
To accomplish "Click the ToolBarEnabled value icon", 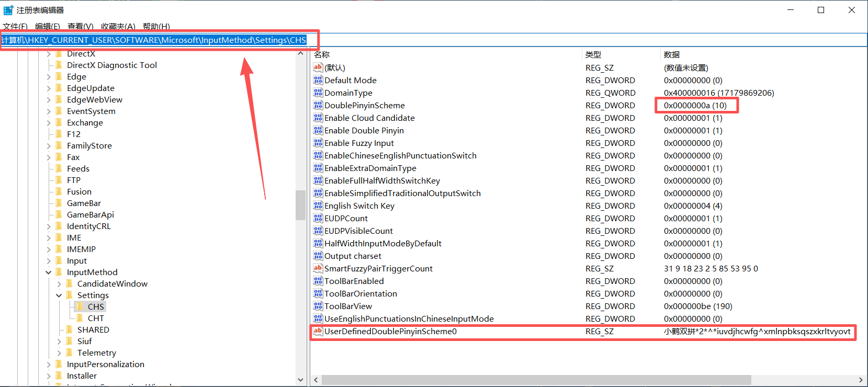I will coord(318,281).
